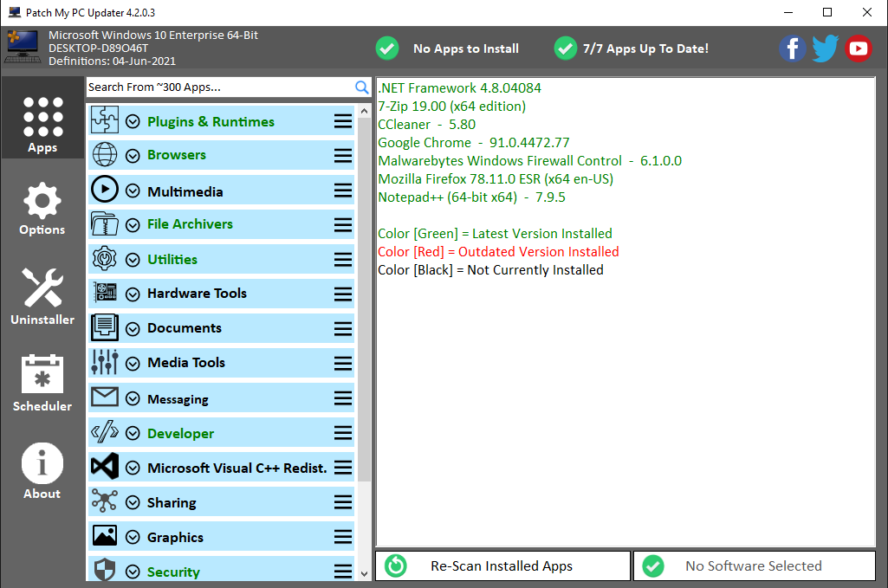
Task: Expand the Browsers category chevron
Action: pos(133,156)
